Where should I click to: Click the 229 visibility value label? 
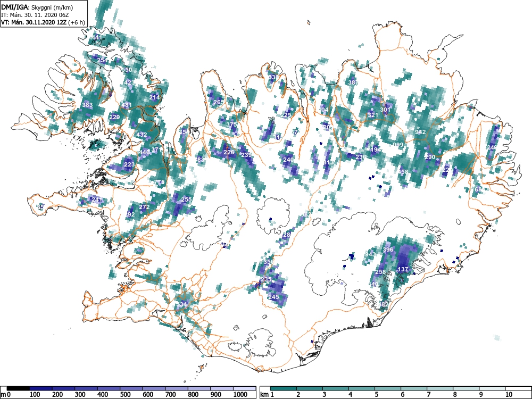click(115, 117)
